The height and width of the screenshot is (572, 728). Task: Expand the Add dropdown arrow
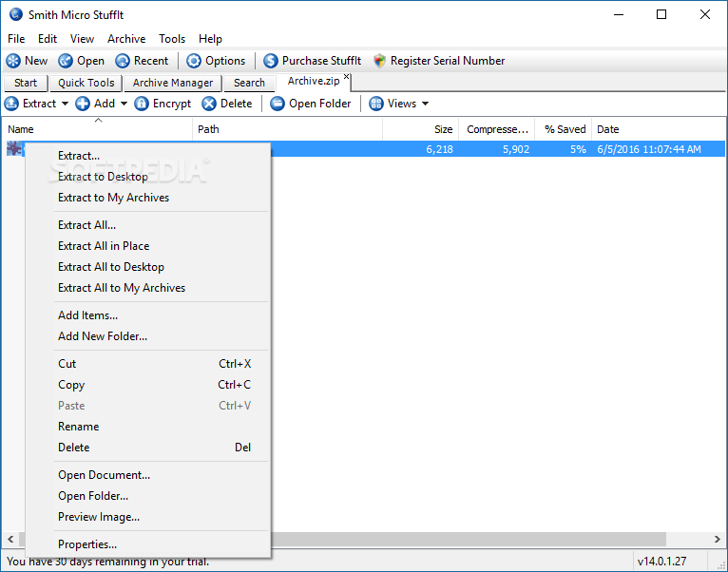[x=124, y=104]
